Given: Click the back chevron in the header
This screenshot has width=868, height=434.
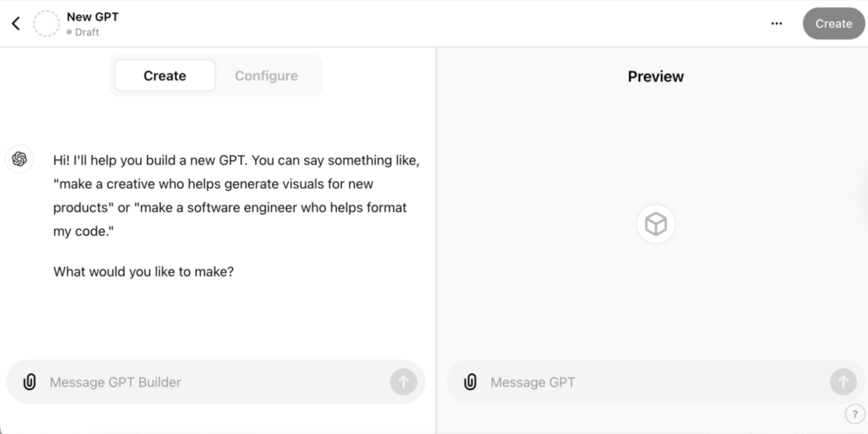Looking at the screenshot, I should [x=16, y=23].
